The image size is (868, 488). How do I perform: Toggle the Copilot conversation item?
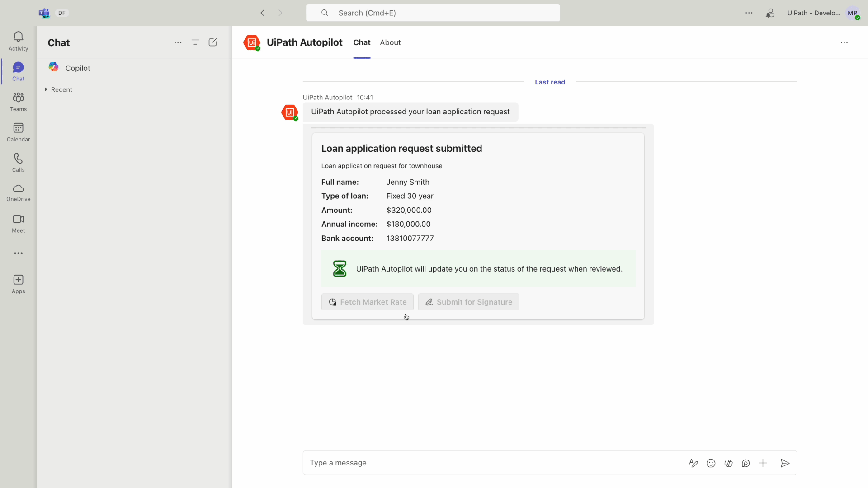coord(78,67)
